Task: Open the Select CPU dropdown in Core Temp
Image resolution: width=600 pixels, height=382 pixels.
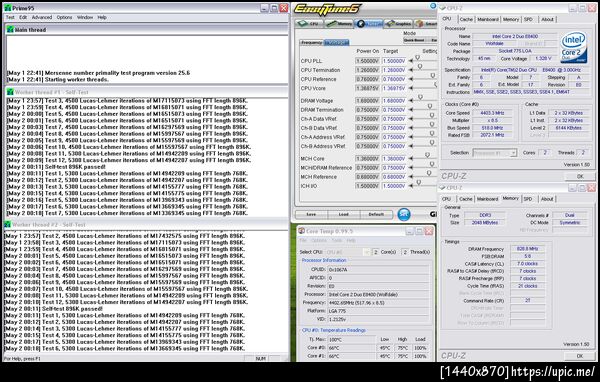Action: 347,252
